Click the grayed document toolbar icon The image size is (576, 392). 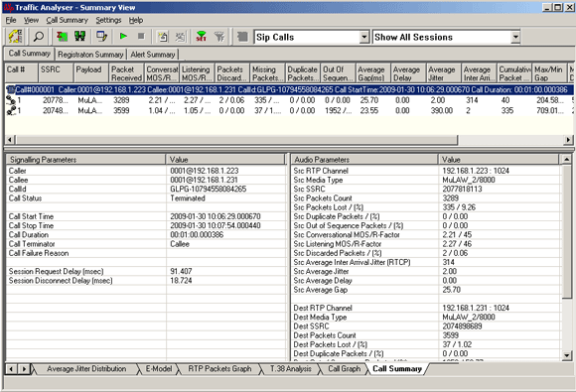[180, 37]
